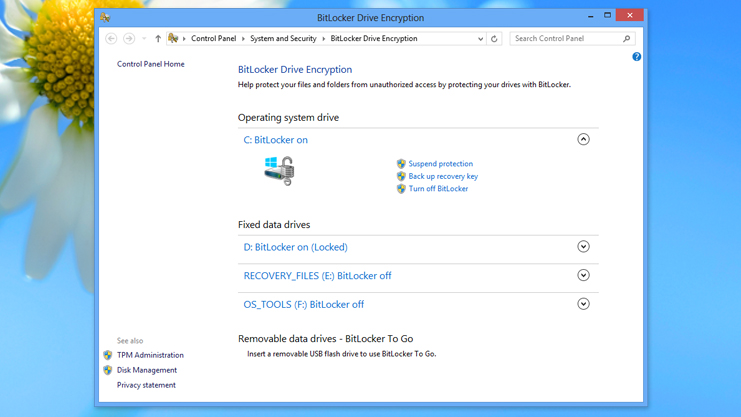The width and height of the screenshot is (741, 417).
Task: Open TPM Administration link
Action: click(x=150, y=355)
